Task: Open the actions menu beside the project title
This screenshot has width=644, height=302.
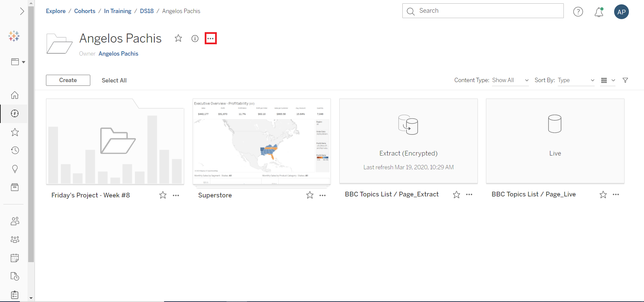Action: pos(210,38)
